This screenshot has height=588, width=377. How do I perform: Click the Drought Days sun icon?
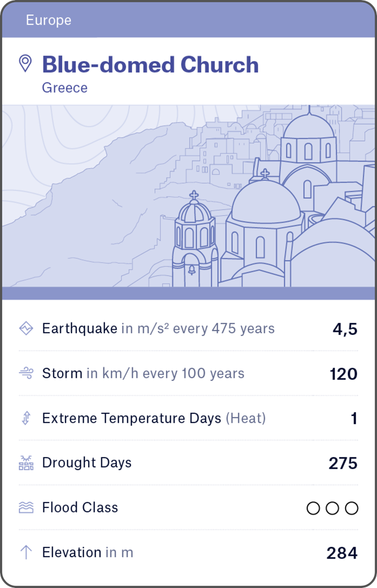(26, 463)
